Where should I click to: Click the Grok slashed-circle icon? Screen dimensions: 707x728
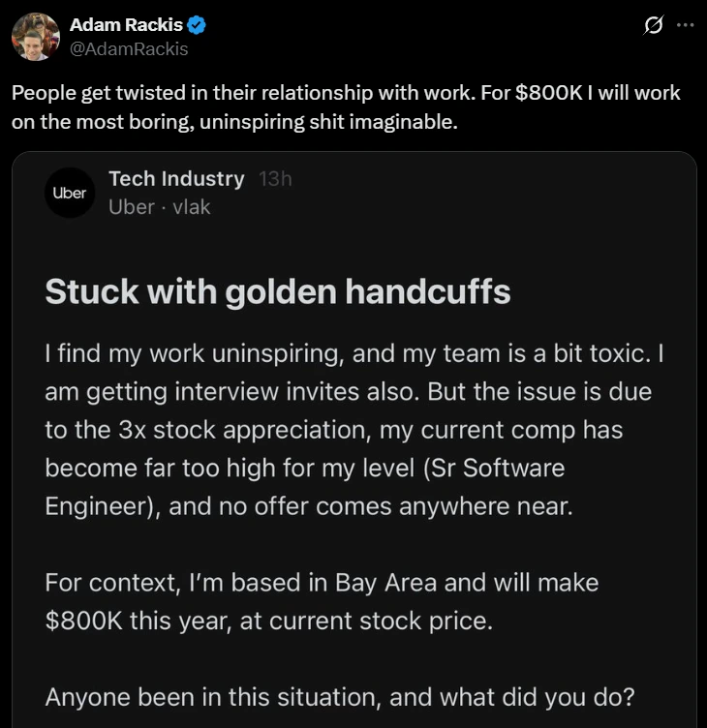(x=654, y=25)
